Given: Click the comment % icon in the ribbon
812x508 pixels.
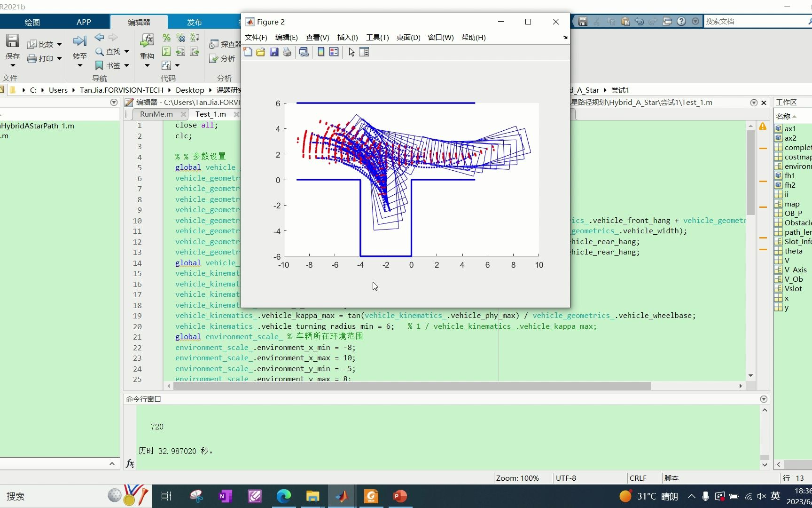Looking at the screenshot, I should 166,38.
